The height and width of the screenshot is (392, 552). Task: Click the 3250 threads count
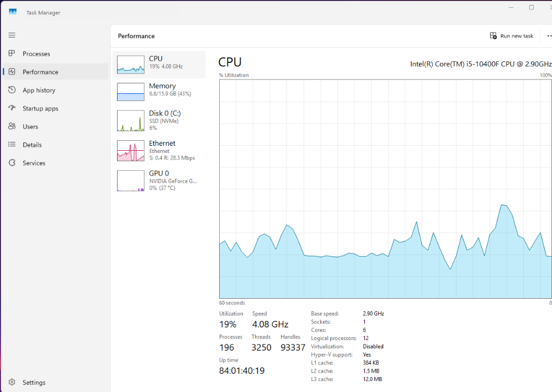click(261, 348)
